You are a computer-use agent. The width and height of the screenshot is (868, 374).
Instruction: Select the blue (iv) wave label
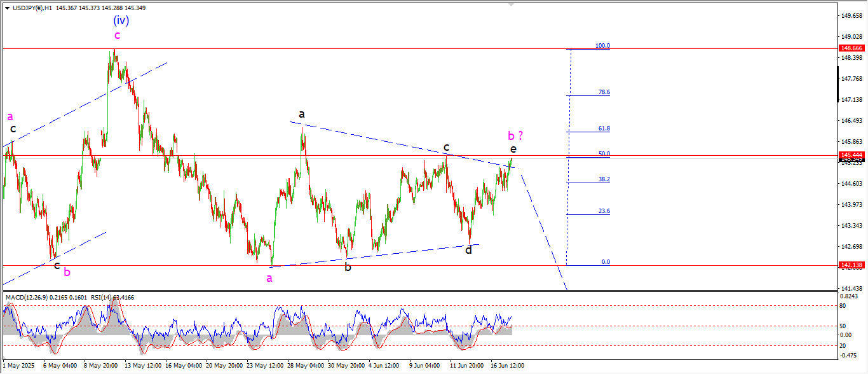point(121,20)
